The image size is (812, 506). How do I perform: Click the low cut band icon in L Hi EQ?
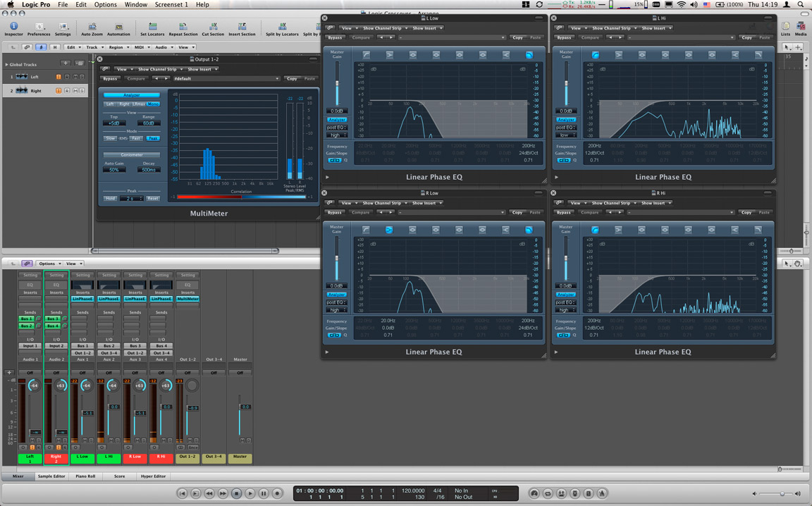(x=596, y=55)
